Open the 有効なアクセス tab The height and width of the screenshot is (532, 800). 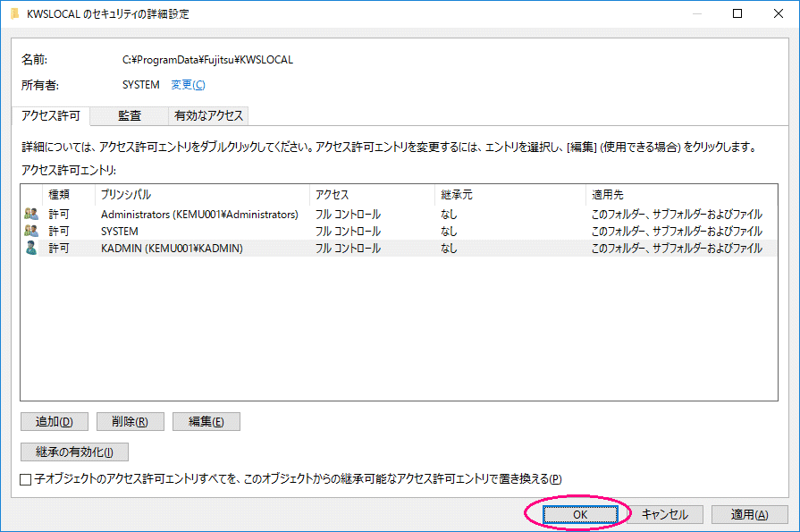[208, 115]
